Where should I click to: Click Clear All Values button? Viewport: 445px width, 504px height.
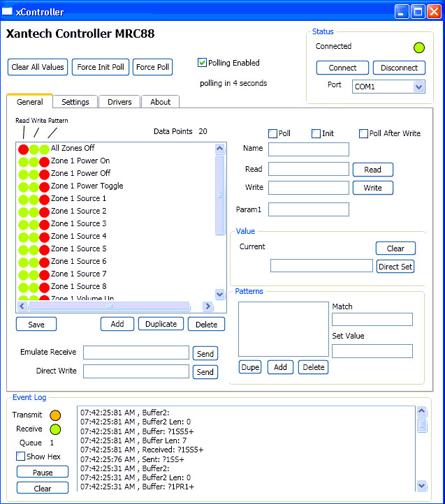tap(38, 67)
